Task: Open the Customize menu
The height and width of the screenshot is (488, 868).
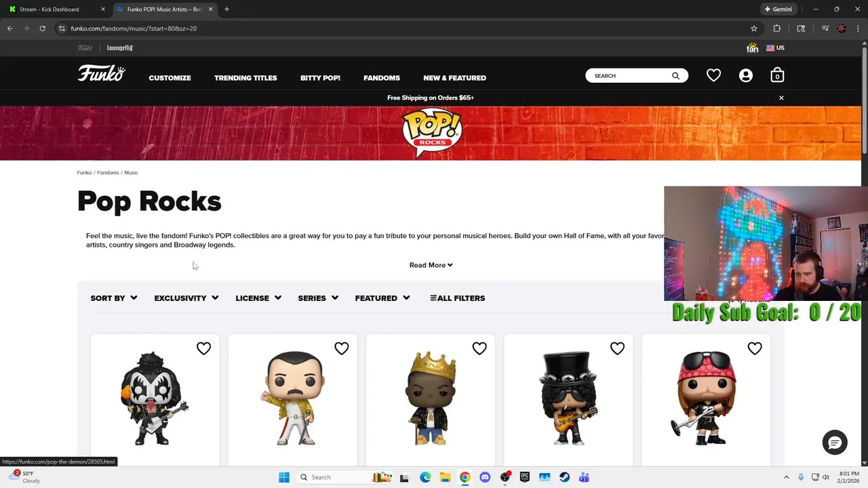Action: point(170,78)
